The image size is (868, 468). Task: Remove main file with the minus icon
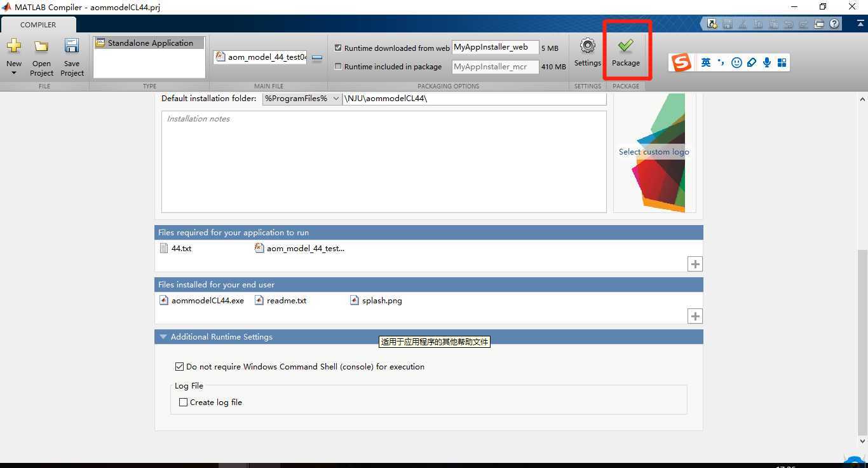(x=317, y=57)
